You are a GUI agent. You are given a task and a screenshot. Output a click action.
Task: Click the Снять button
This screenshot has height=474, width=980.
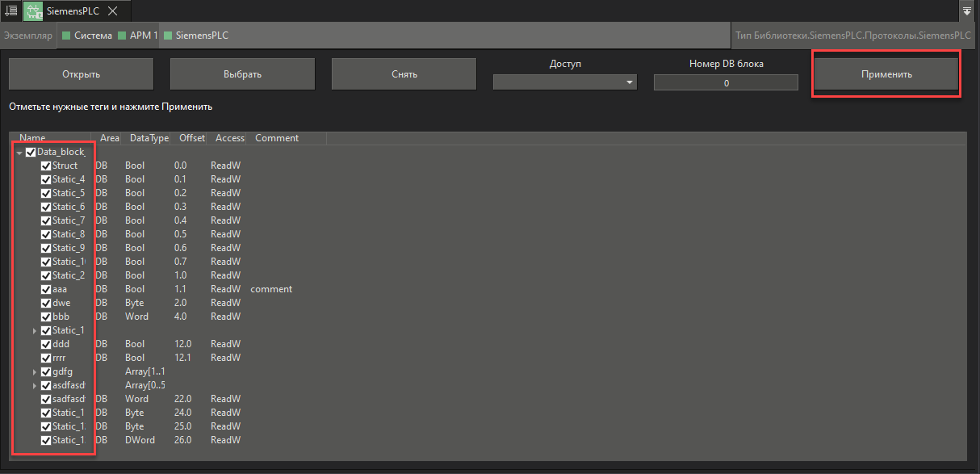pos(403,73)
